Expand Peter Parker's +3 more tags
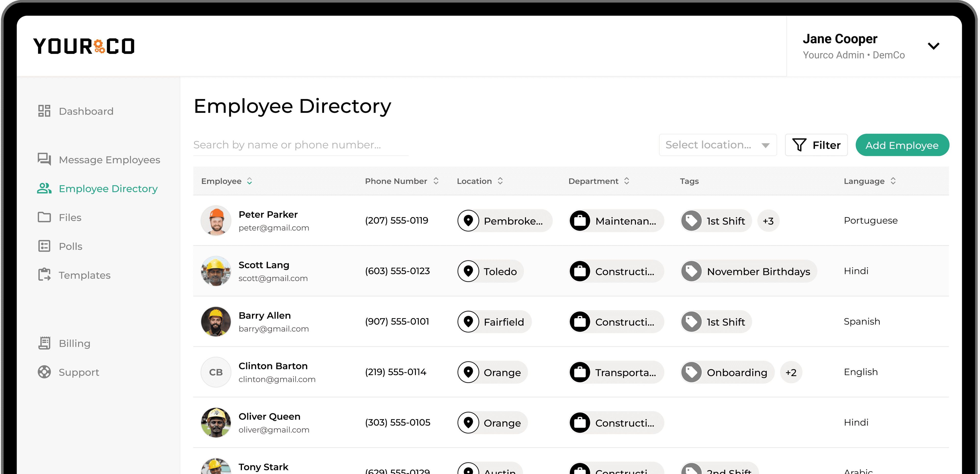Viewport: 980px width, 474px height. 768,221
